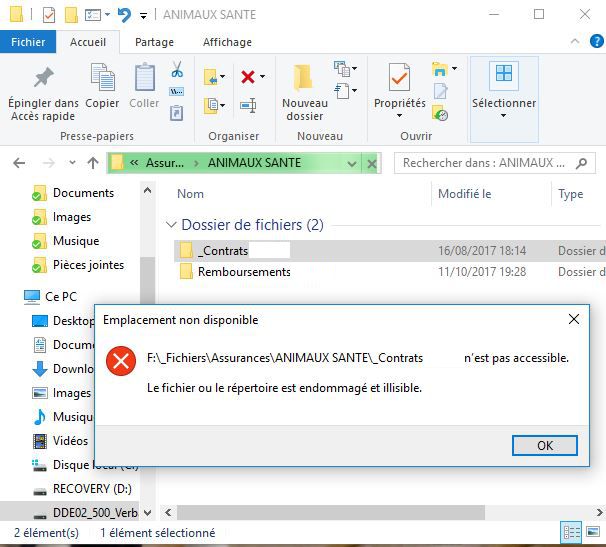Image resolution: width=606 pixels, height=547 pixels.
Task: Click Épingler dans Accès rapide pin icon
Action: click(x=43, y=77)
